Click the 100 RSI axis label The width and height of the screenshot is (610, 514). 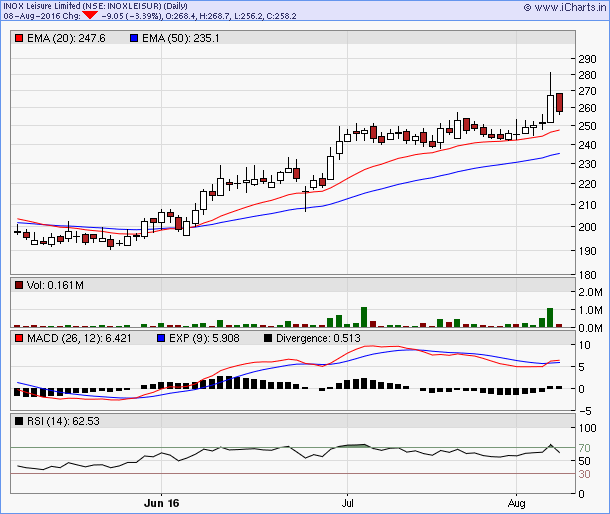pyautogui.click(x=587, y=428)
